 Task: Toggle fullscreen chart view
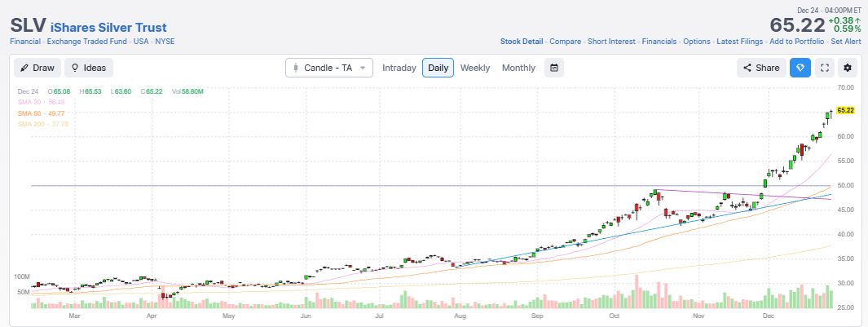824,68
